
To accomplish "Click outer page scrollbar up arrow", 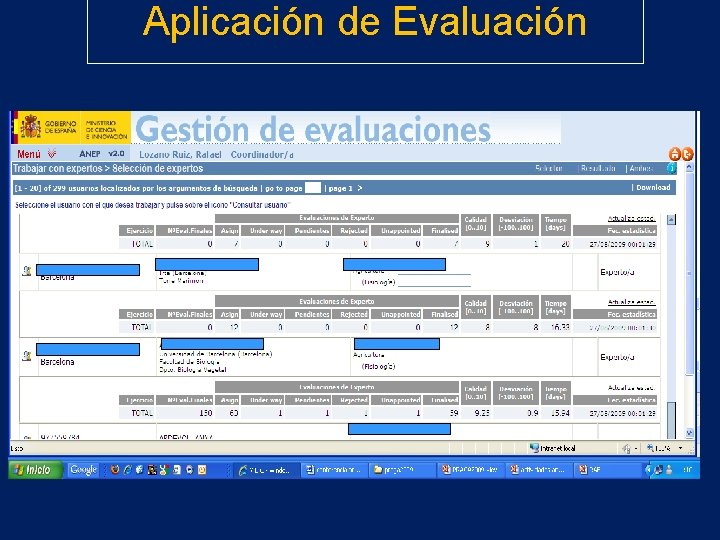I will coord(689,168).
